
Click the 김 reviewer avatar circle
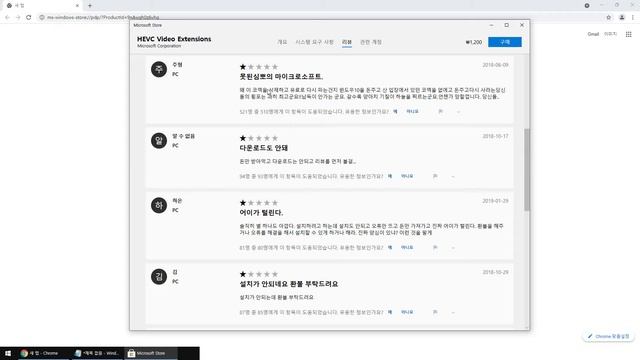point(159,277)
